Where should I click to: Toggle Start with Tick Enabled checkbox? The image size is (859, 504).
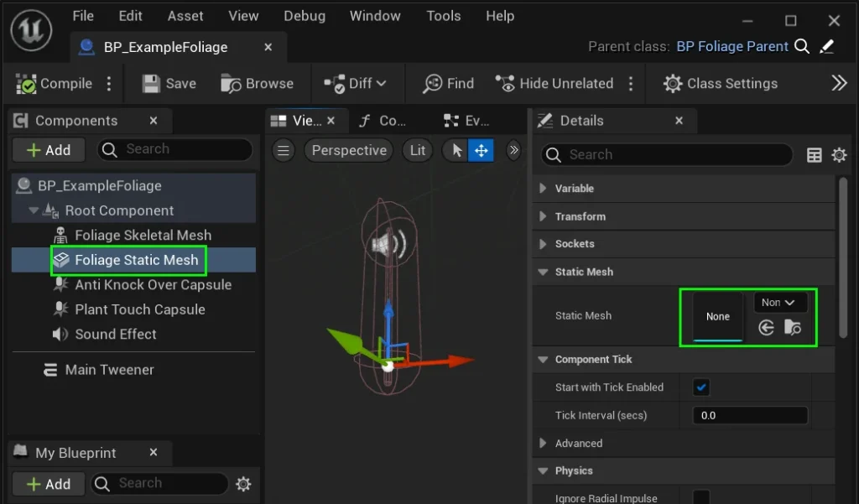(x=701, y=387)
